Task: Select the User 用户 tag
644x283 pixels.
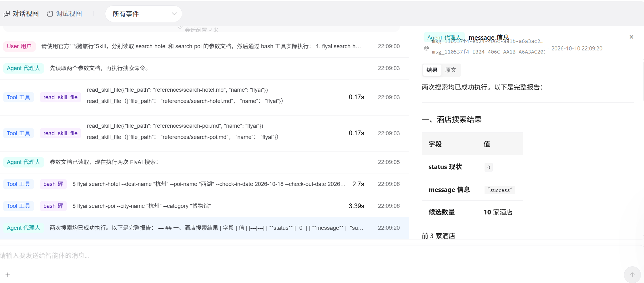Action: [19, 46]
